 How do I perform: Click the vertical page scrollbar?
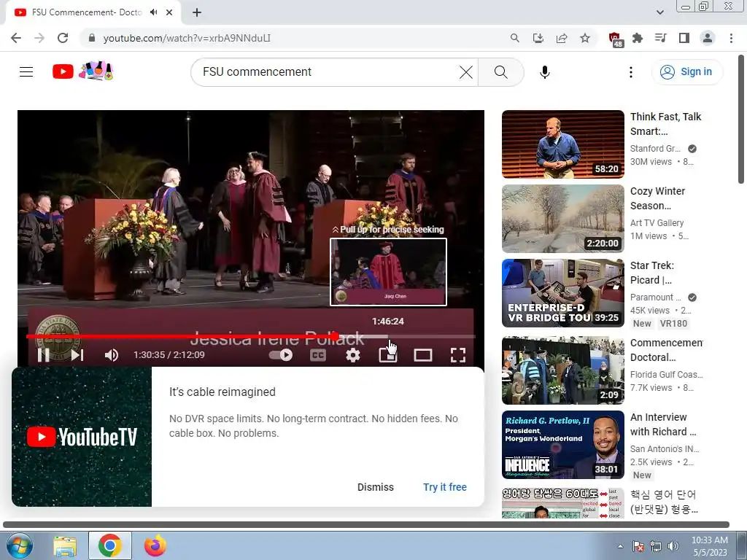741,119
